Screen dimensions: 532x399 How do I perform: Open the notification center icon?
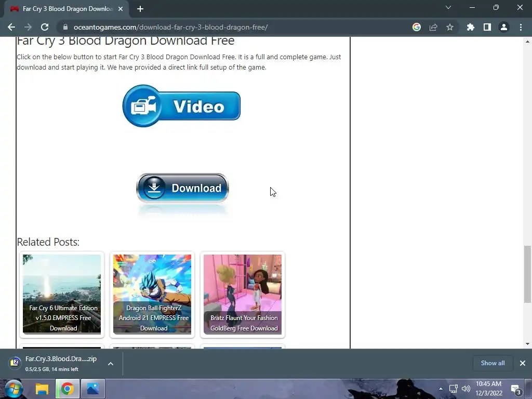tap(516, 389)
